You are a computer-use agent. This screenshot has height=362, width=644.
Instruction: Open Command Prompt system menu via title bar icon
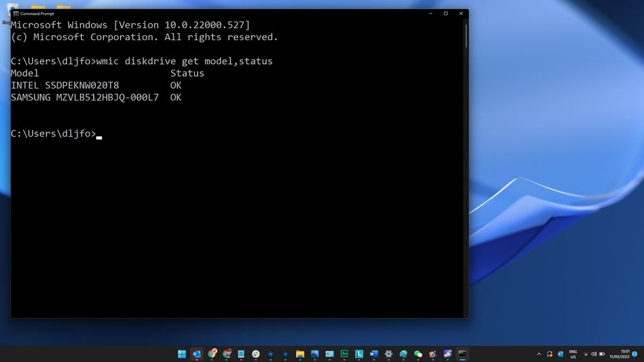[14, 13]
